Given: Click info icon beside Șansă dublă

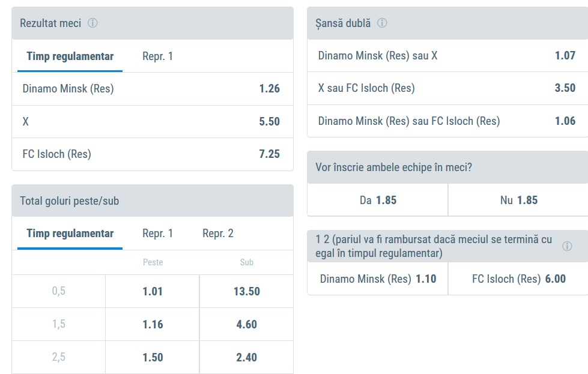Looking at the screenshot, I should (382, 23).
